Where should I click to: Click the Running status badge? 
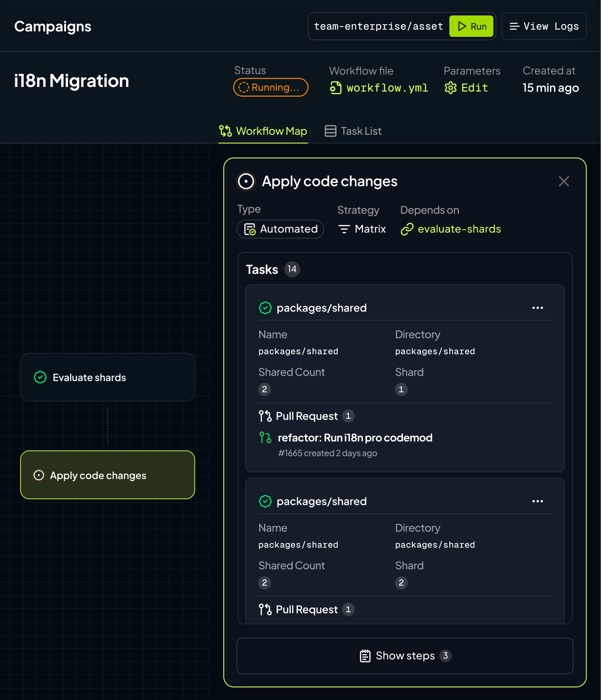tap(271, 87)
